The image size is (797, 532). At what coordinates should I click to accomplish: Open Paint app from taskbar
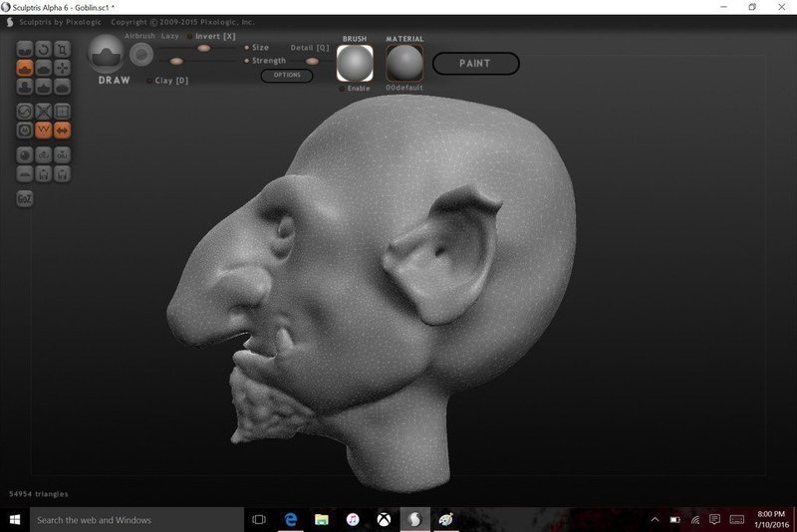pyautogui.click(x=445, y=520)
